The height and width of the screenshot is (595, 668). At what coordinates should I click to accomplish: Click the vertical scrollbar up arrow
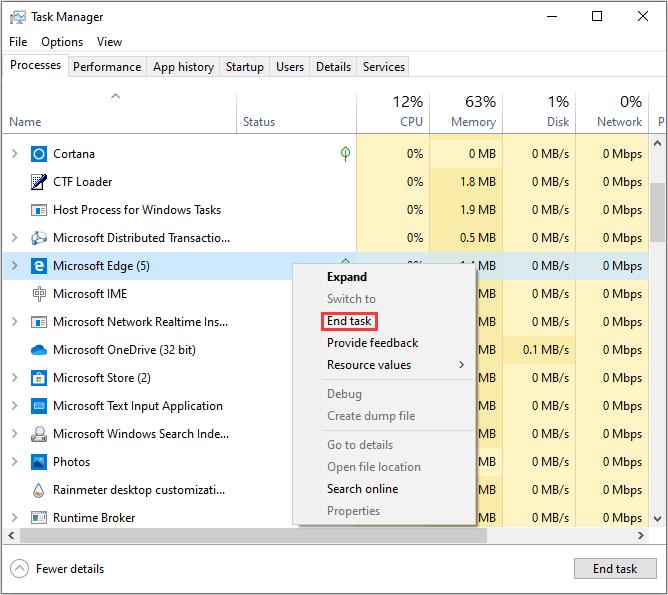[x=657, y=144]
